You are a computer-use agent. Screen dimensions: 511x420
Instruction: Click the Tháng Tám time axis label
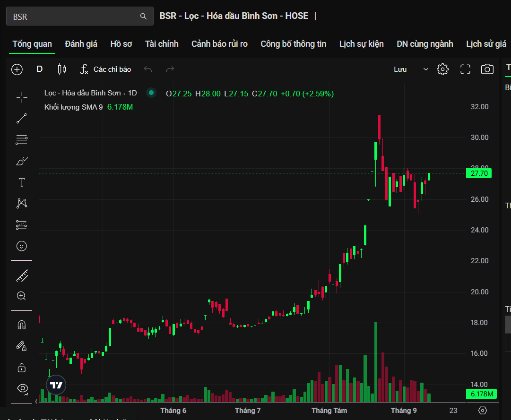click(329, 411)
